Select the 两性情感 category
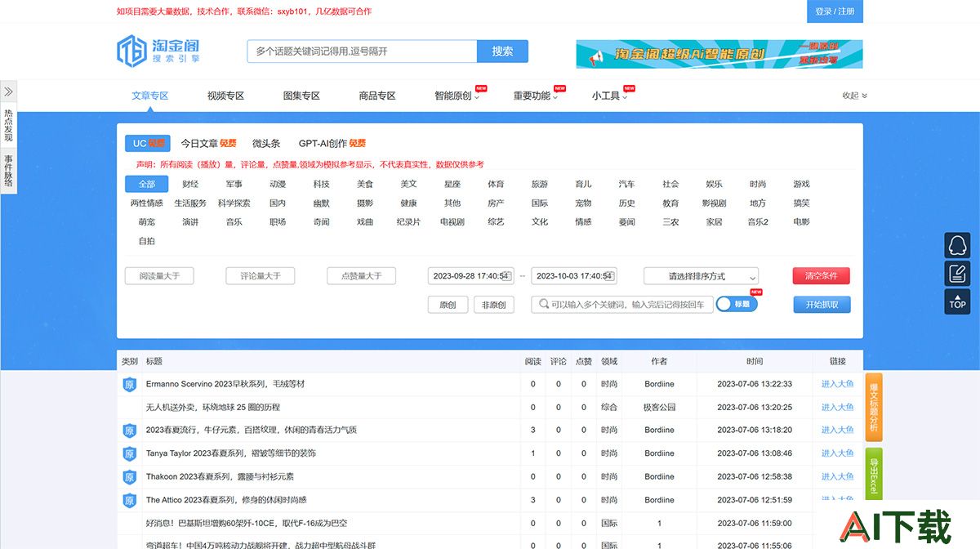Image resolution: width=980 pixels, height=549 pixels. point(146,203)
